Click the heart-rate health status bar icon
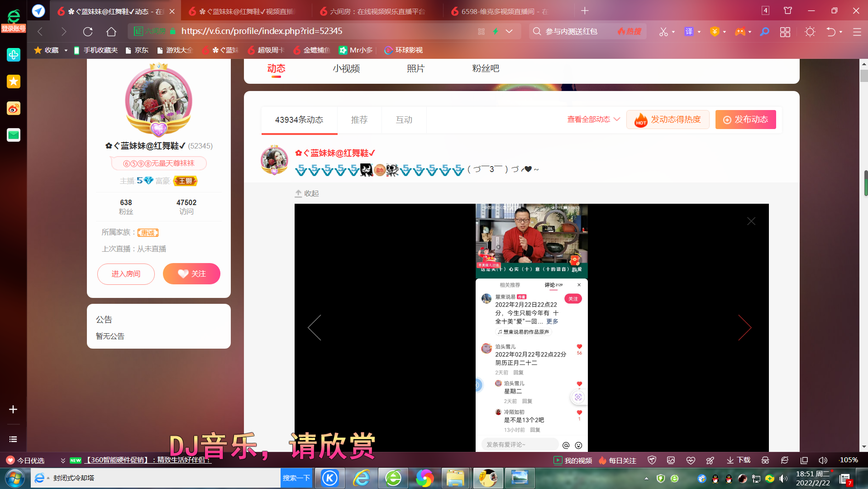868x489 pixels. 691,460
